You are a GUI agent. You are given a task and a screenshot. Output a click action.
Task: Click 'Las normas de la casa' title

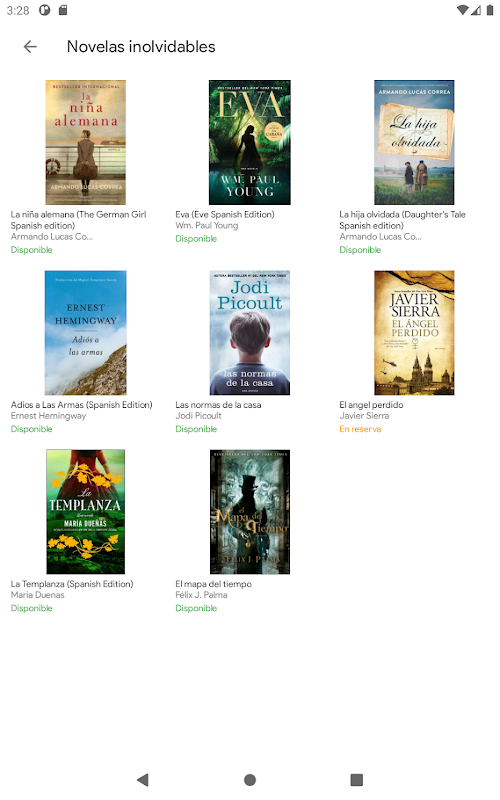218,405
